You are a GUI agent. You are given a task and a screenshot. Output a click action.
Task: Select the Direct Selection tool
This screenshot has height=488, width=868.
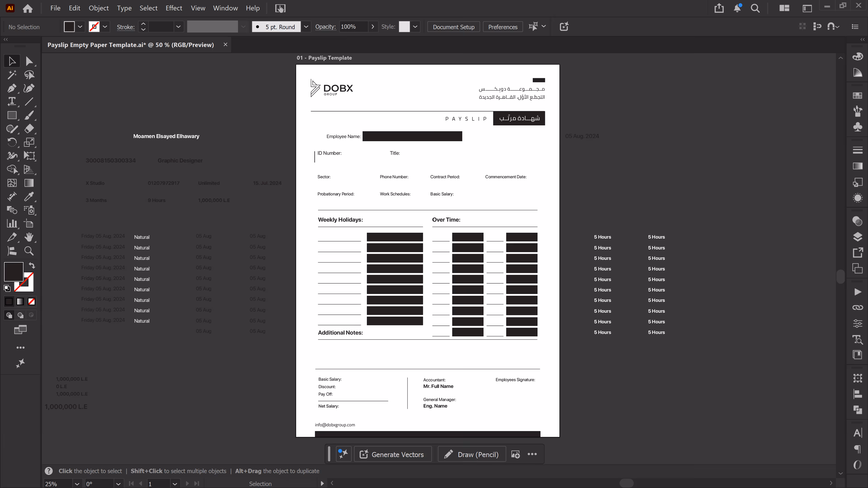[x=29, y=61]
